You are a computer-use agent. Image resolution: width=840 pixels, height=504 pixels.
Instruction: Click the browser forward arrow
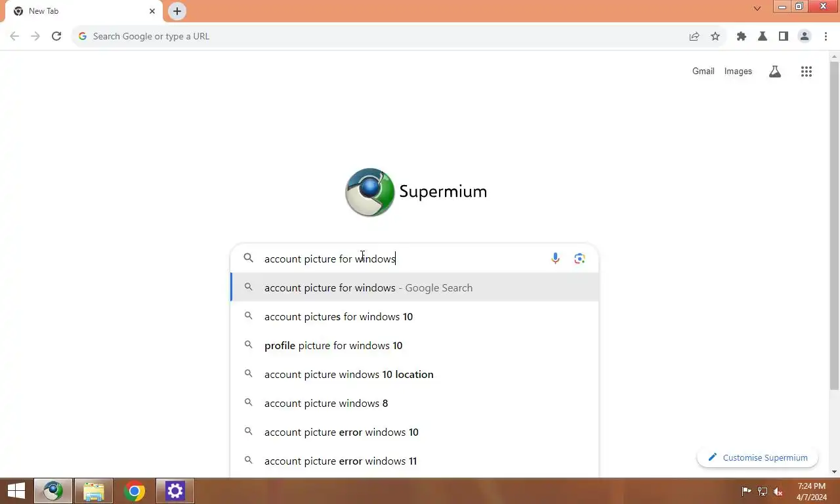(35, 36)
